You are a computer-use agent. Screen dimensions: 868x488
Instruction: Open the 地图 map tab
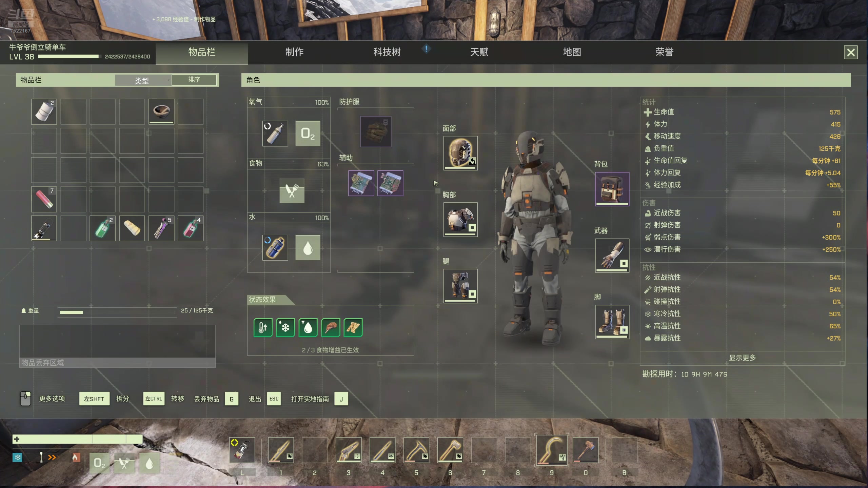[572, 52]
